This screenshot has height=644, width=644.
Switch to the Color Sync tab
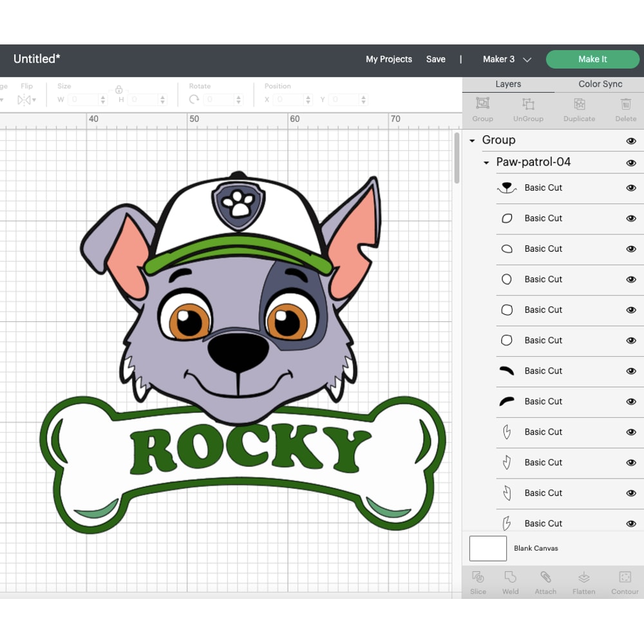pyautogui.click(x=599, y=84)
